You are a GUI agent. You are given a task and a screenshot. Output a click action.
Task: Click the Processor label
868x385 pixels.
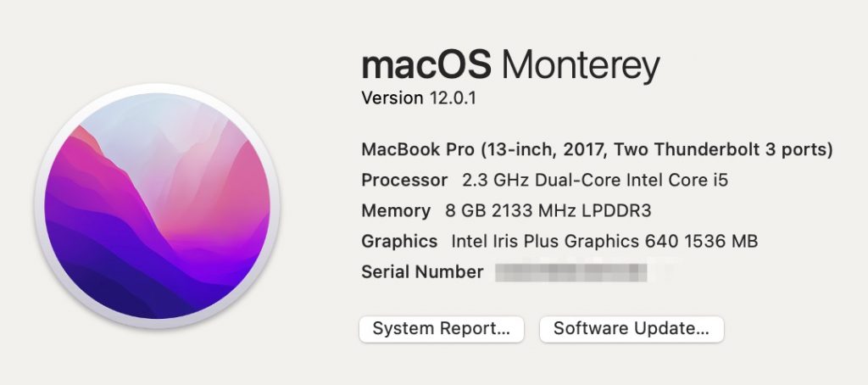point(404,180)
